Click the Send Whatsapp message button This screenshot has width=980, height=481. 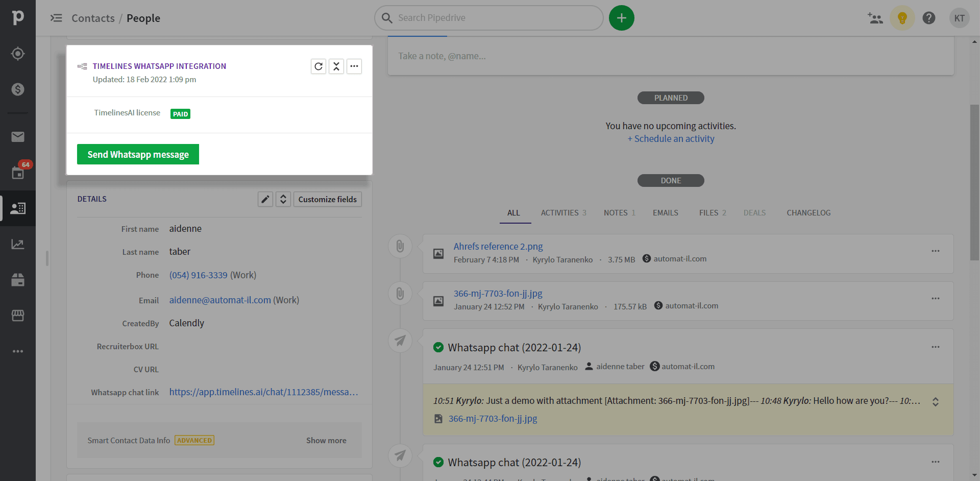138,154
